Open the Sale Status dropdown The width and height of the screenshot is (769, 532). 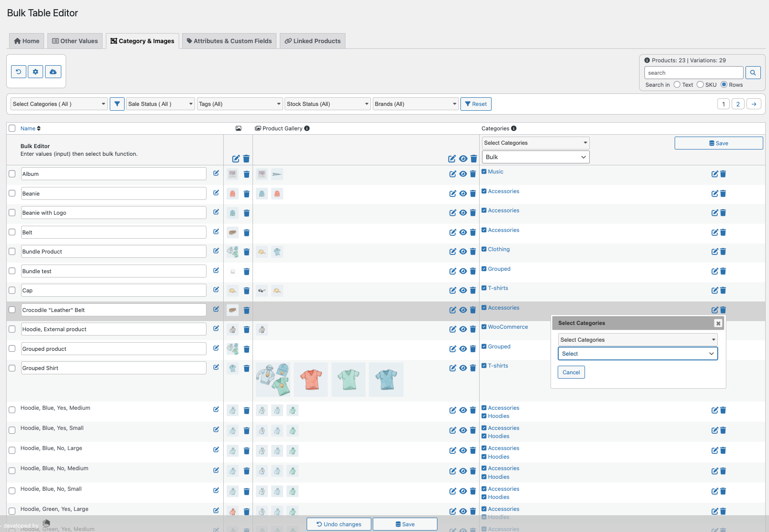160,104
